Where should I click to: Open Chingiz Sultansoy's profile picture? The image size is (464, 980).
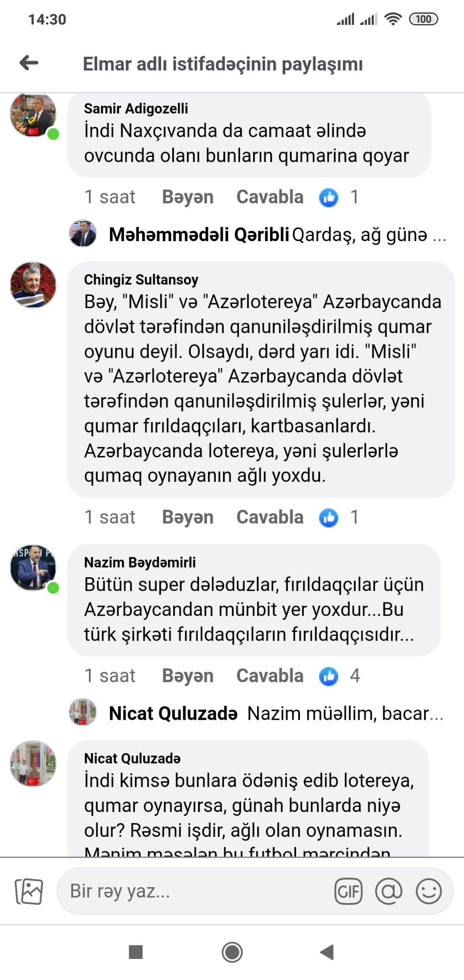(x=33, y=285)
